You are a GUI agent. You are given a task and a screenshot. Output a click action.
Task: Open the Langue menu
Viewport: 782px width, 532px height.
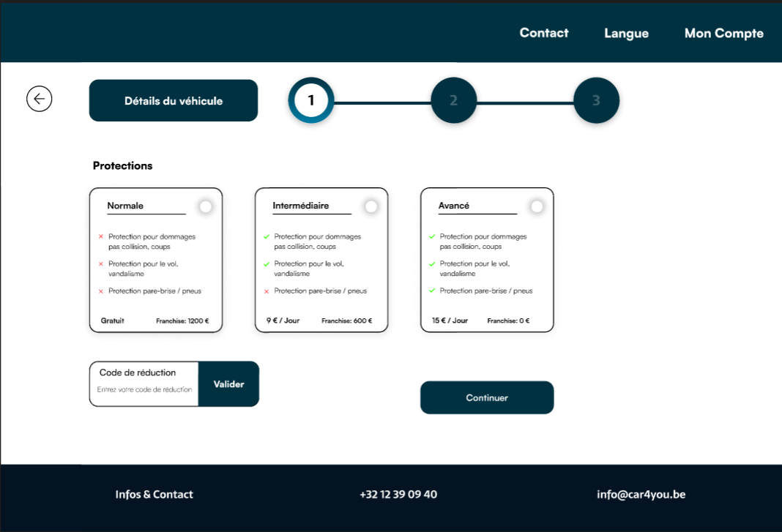pos(626,33)
